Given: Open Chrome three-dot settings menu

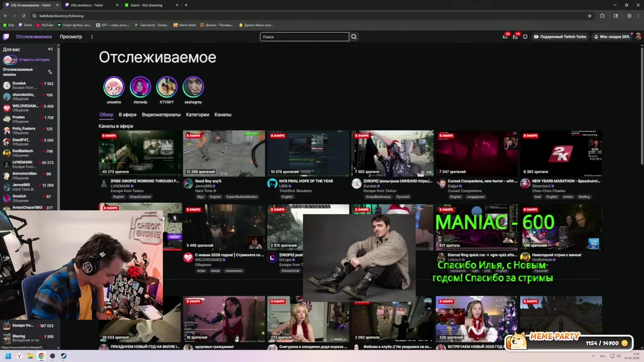Looking at the screenshot, I should click(x=638, y=16).
